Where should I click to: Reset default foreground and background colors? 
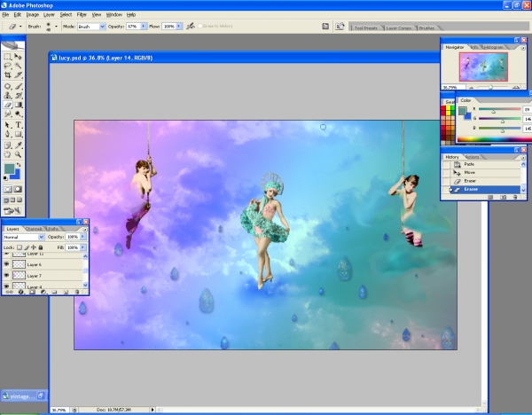5,178
